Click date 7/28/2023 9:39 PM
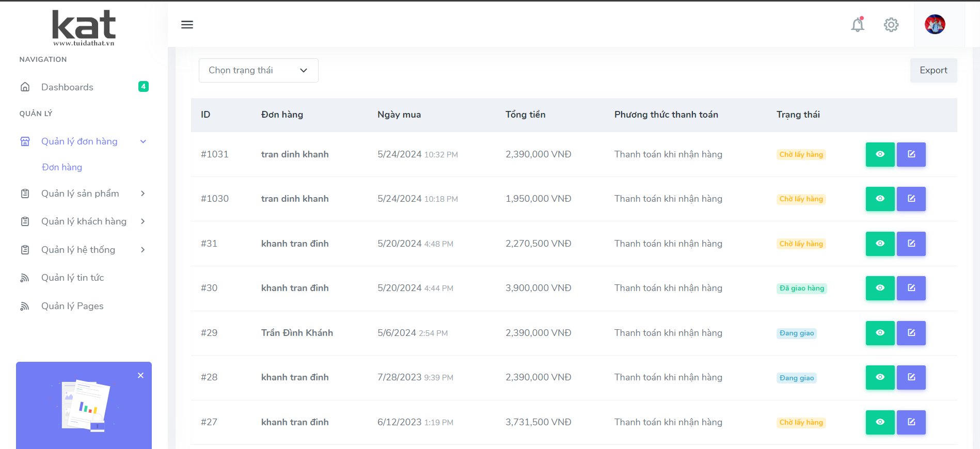This screenshot has height=449, width=980. pyautogui.click(x=416, y=377)
